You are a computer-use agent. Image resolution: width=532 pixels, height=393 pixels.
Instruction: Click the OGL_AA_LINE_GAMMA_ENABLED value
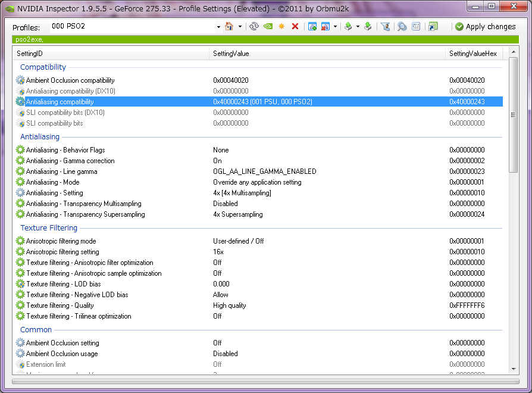tap(265, 171)
